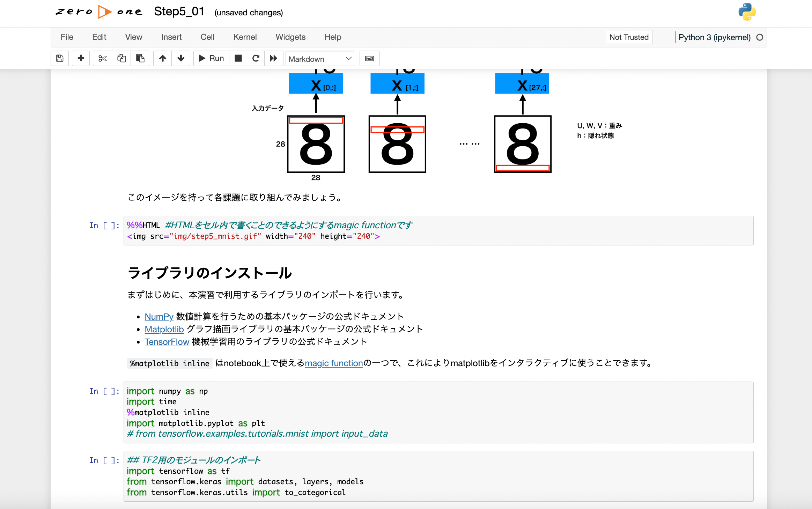Follow the magic function link

334,363
